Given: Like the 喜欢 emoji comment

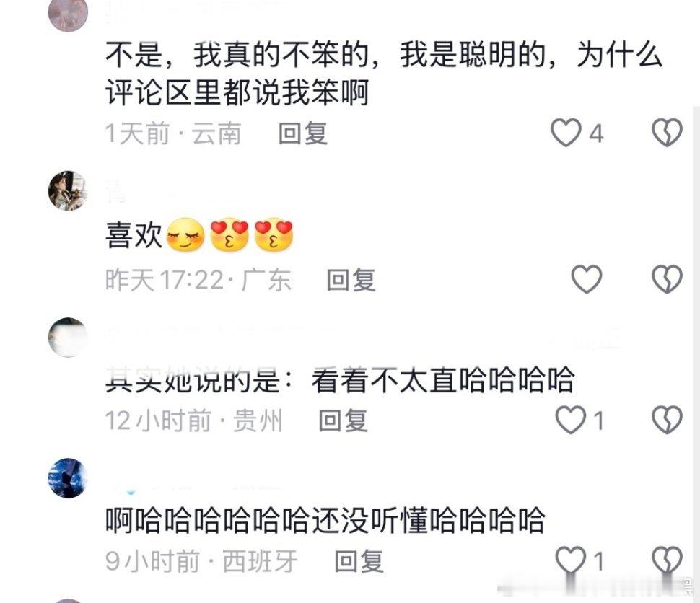Looking at the screenshot, I should coord(587,279).
